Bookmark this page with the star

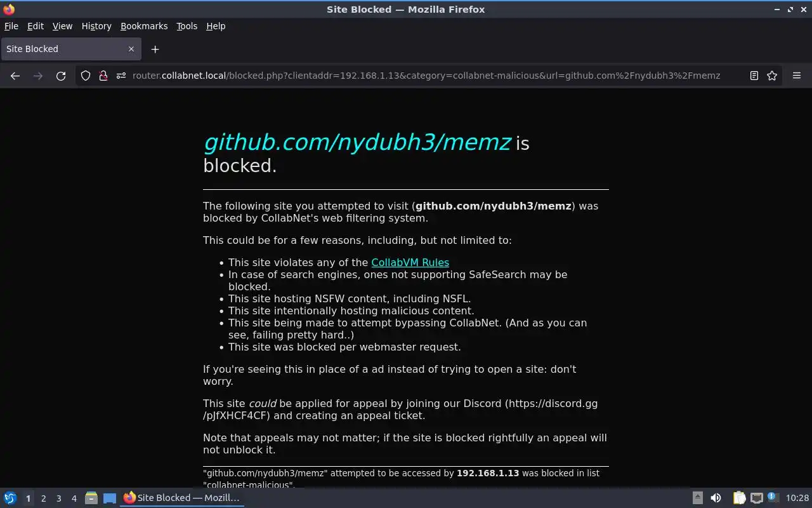tap(772, 76)
